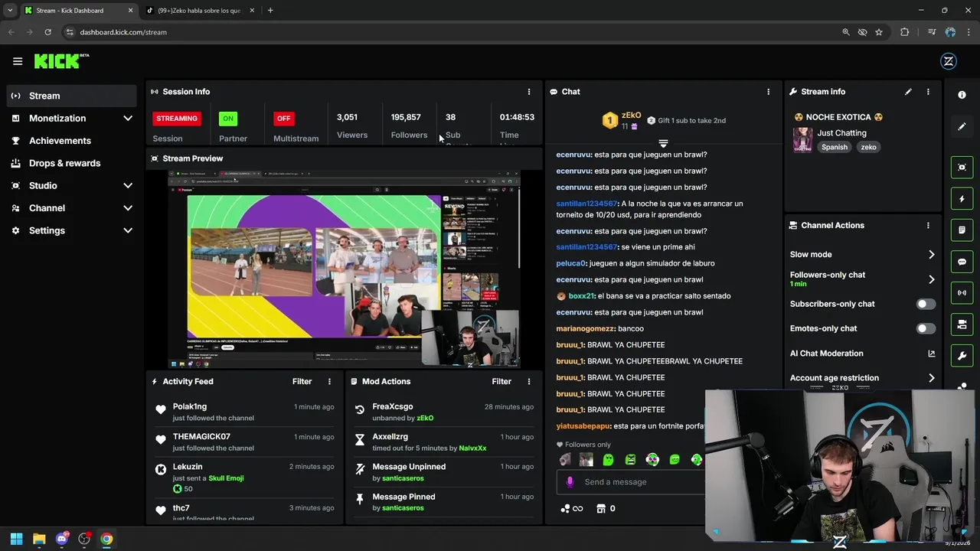Open Channel Actions three-dot menu
The width and height of the screenshot is (980, 551).
click(928, 226)
